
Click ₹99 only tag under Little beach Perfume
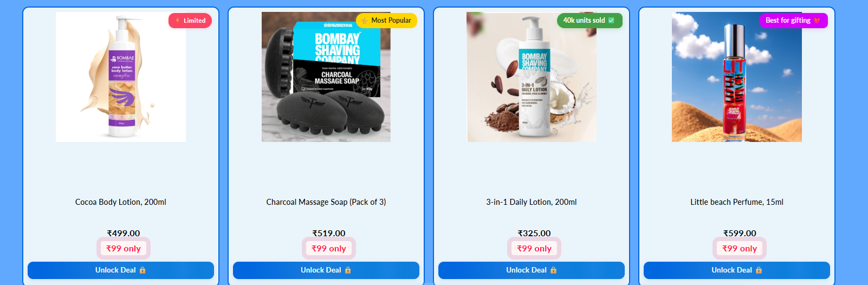[740, 248]
